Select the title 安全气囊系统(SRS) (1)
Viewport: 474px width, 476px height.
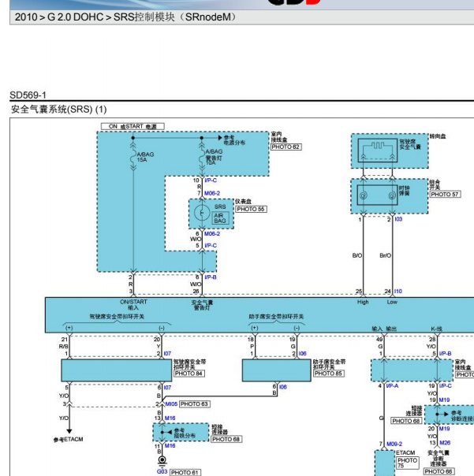58,110
